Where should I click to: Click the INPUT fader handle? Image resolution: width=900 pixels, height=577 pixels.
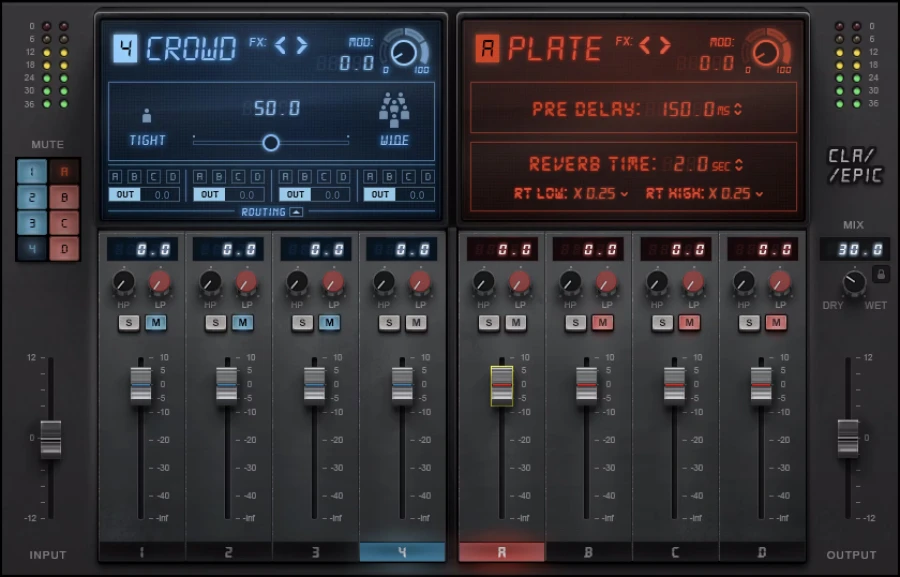(x=51, y=439)
